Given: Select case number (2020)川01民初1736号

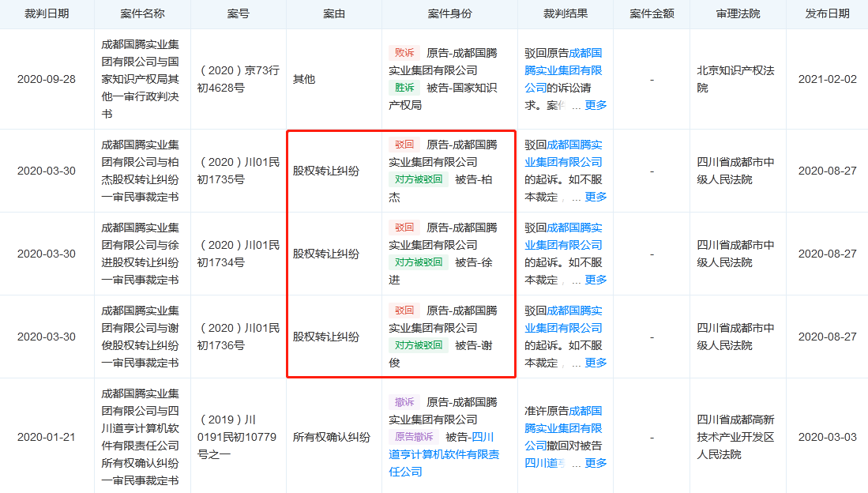Looking at the screenshot, I should pyautogui.click(x=238, y=337).
